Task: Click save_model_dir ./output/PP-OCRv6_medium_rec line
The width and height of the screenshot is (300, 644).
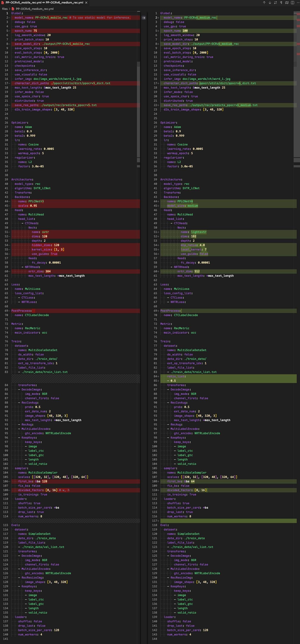Action: coord(228,44)
